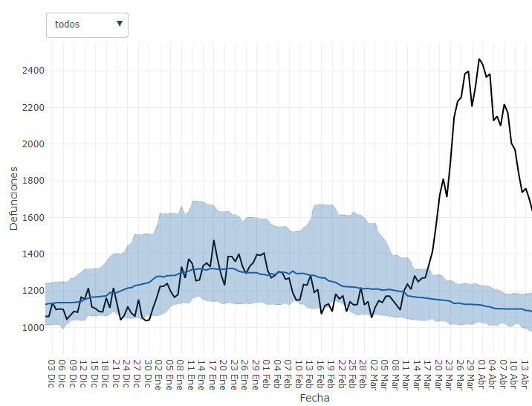This screenshot has width=532, height=406.
Task: Click the "30 Dic" date label
Action: coord(149,374)
